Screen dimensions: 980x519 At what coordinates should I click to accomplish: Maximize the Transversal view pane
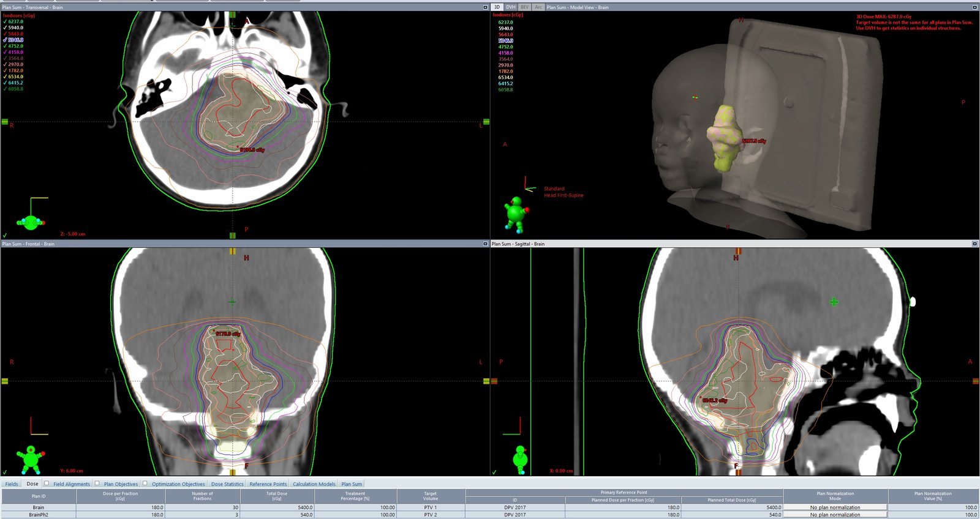(485, 7)
